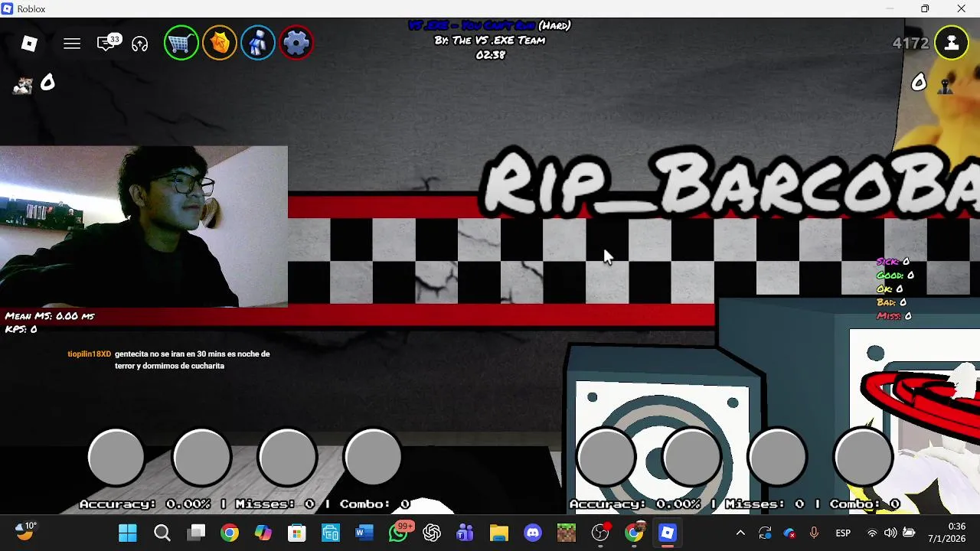Open volume speaker tray icon
The image size is (980, 551).
tap(890, 533)
